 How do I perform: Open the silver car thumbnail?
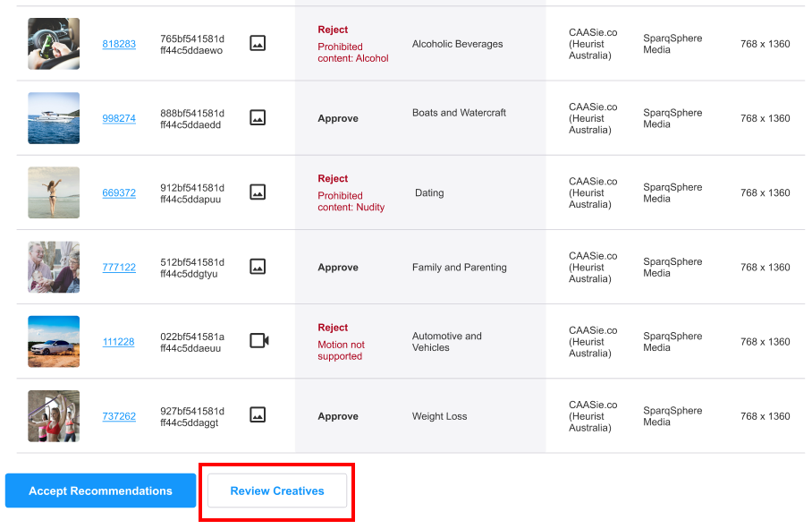point(54,342)
